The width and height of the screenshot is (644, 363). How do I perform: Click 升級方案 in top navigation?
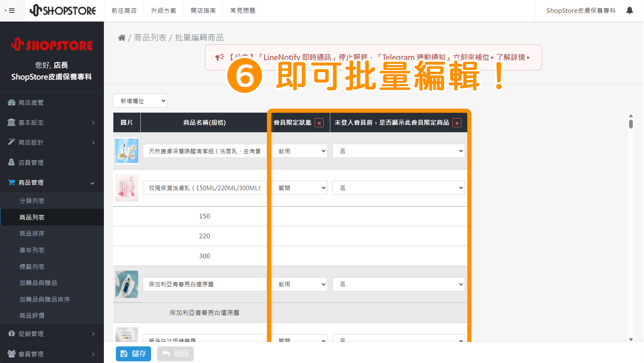[163, 10]
